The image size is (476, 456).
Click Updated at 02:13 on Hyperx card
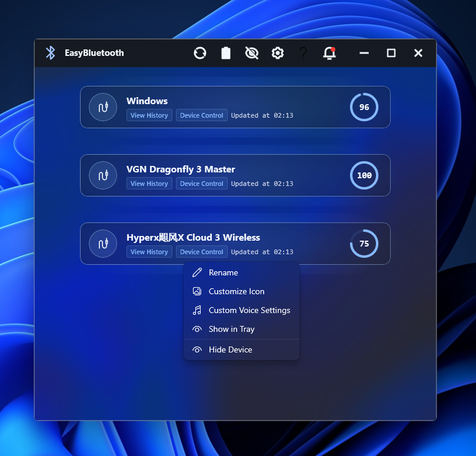pos(262,252)
